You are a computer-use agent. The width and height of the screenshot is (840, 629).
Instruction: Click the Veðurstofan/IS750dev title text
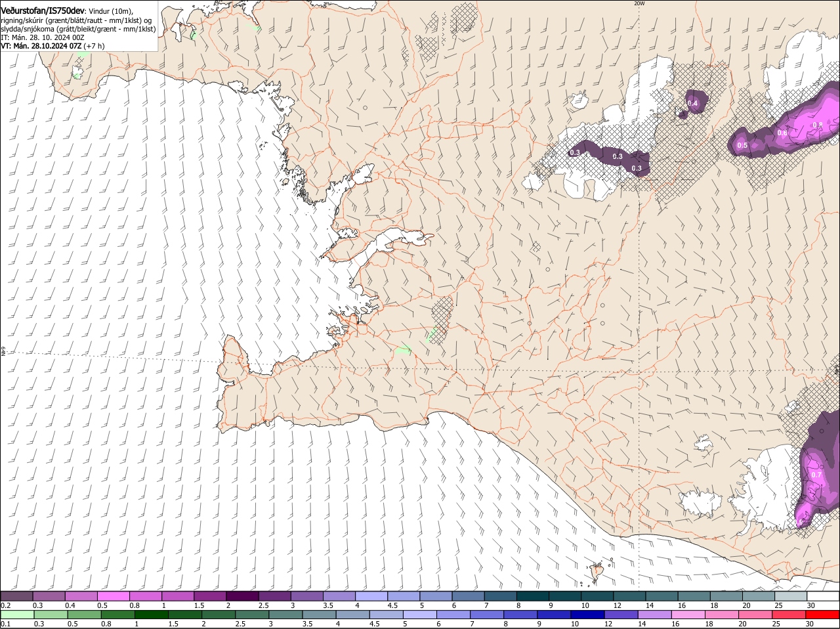pos(43,11)
